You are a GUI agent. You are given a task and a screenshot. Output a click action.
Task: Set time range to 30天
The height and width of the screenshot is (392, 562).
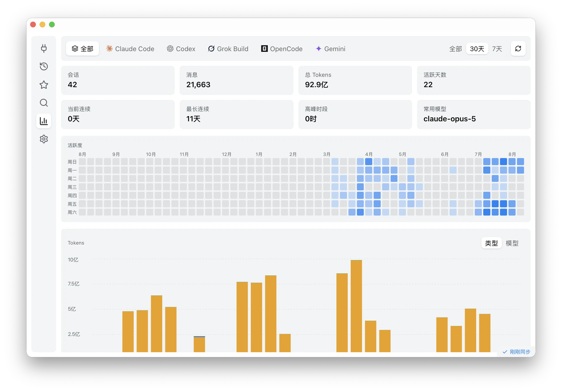click(x=477, y=49)
